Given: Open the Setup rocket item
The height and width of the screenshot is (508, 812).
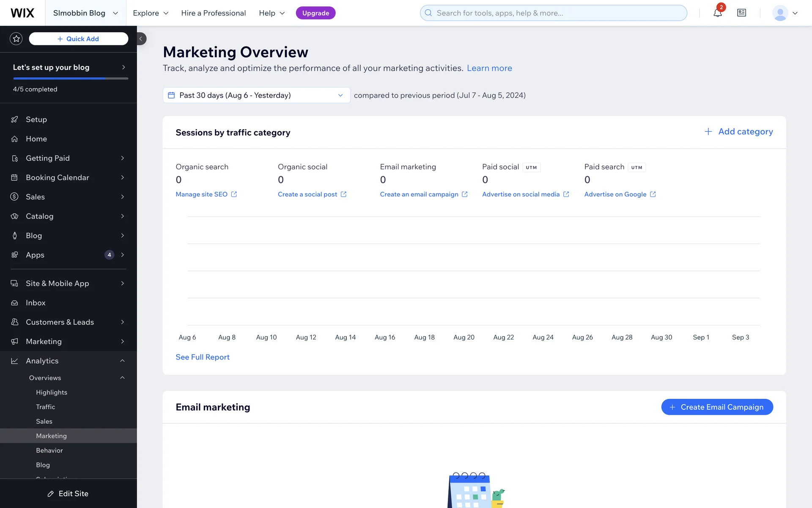Looking at the screenshot, I should (x=36, y=119).
